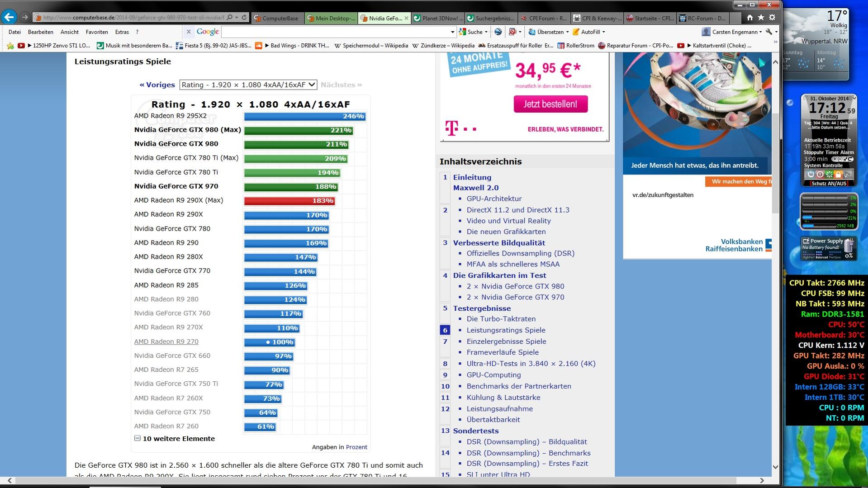
Task: Switch to the RC-Forum tab
Action: [704, 19]
